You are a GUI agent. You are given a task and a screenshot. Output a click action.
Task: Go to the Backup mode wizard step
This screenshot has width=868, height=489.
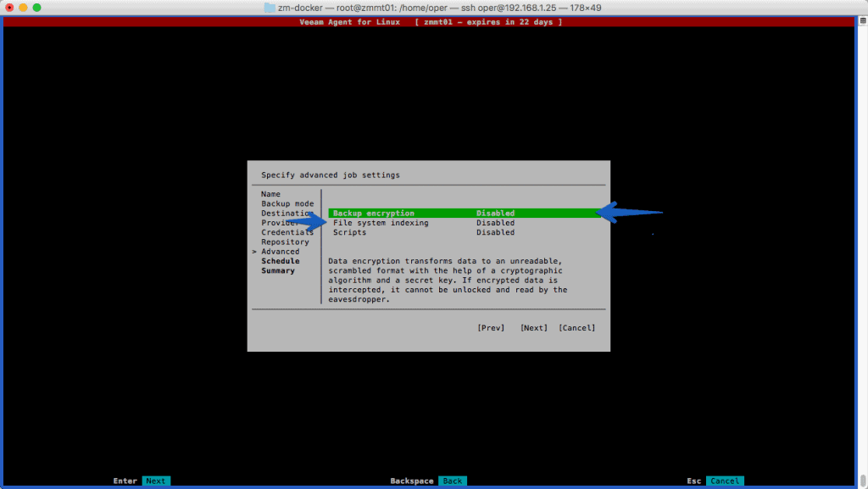[x=287, y=203]
